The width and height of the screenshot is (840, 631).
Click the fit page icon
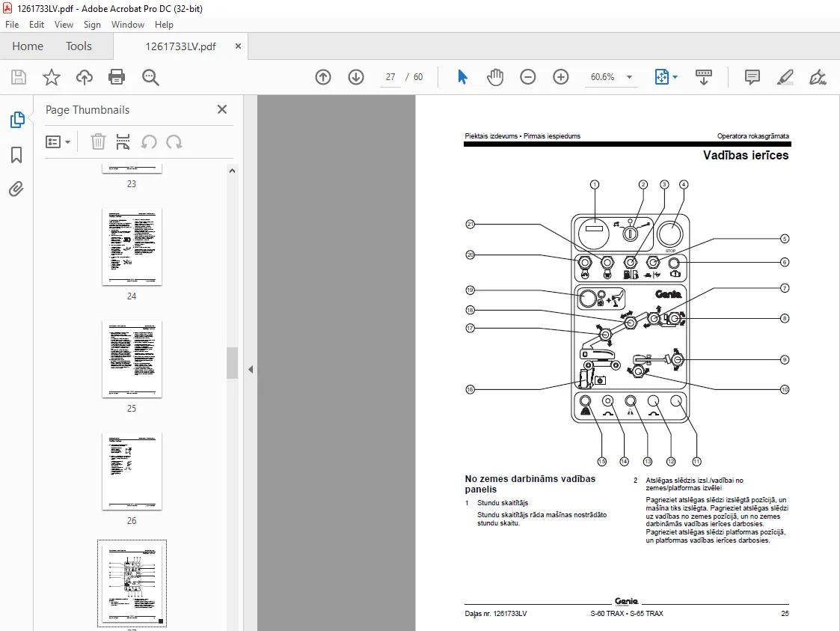(662, 77)
